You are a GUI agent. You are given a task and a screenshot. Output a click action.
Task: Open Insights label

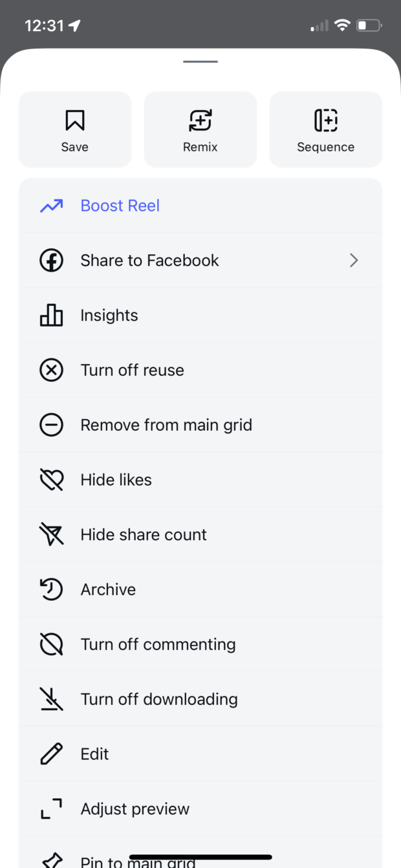coord(109,316)
